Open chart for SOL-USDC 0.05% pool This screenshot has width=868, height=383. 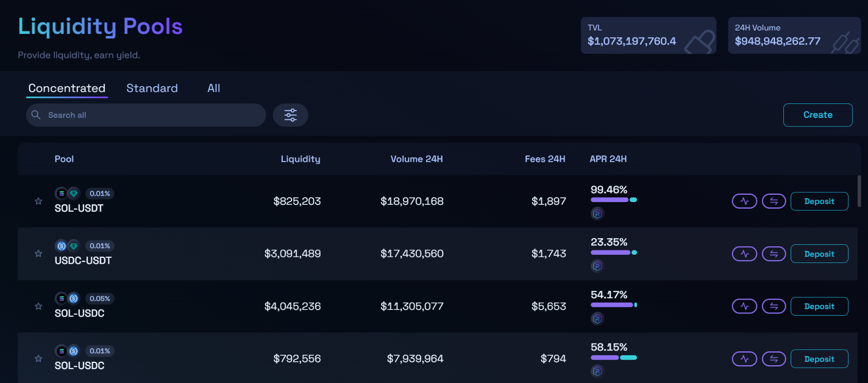(744, 306)
